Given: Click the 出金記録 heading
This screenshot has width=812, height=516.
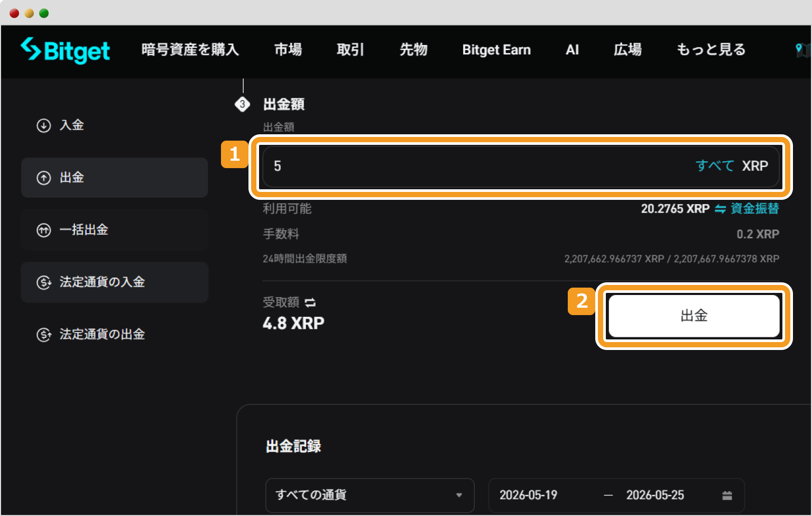Looking at the screenshot, I should point(293,446).
